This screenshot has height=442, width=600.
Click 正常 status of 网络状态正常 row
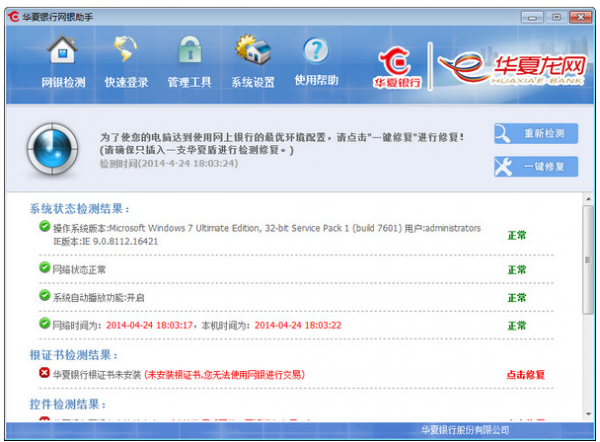[517, 270]
